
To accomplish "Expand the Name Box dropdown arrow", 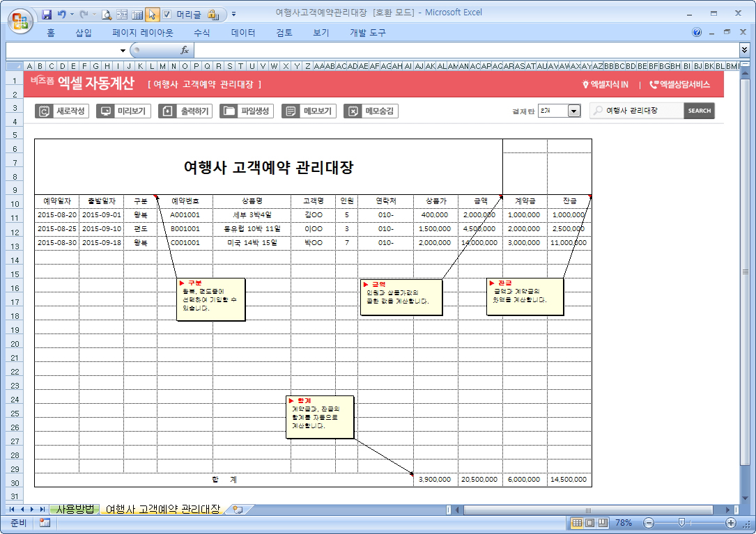I will [123, 50].
